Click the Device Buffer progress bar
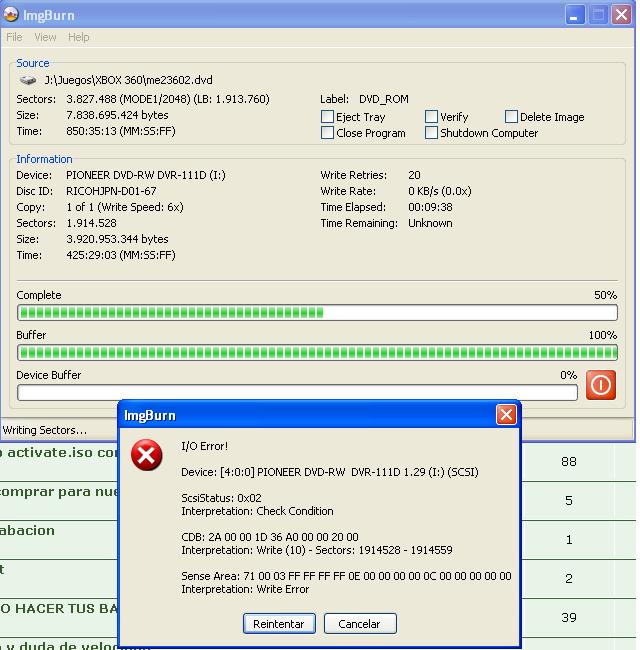The width and height of the screenshot is (640, 650). pyautogui.click(x=297, y=393)
